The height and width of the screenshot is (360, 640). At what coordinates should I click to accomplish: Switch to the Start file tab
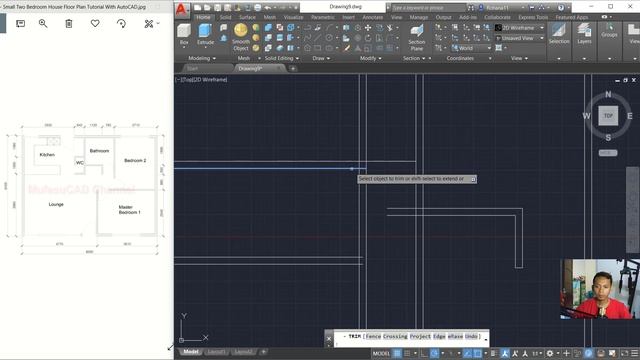coord(193,69)
